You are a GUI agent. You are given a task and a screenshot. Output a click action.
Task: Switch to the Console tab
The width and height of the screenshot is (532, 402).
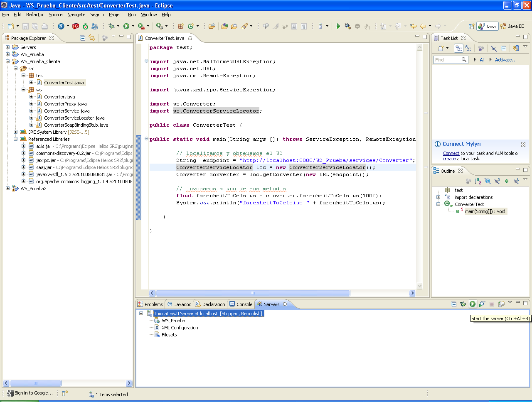click(x=241, y=304)
